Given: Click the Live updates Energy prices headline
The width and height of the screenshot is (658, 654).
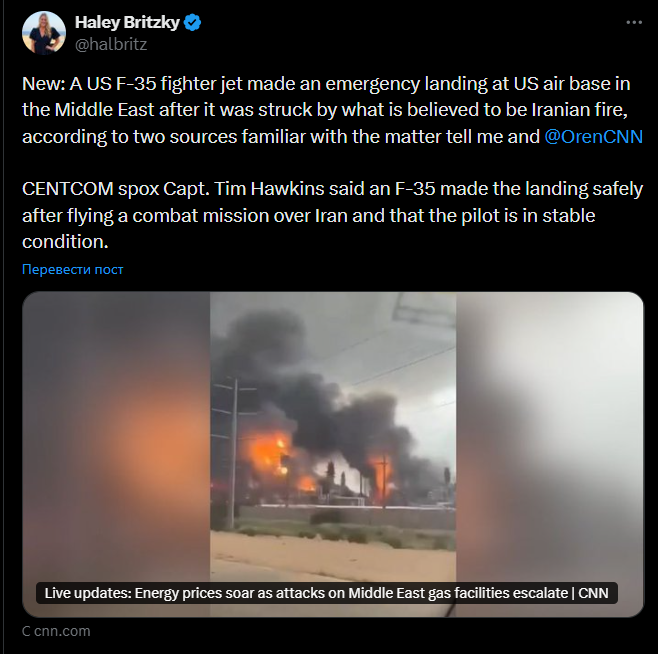Looking at the screenshot, I should 326,593.
